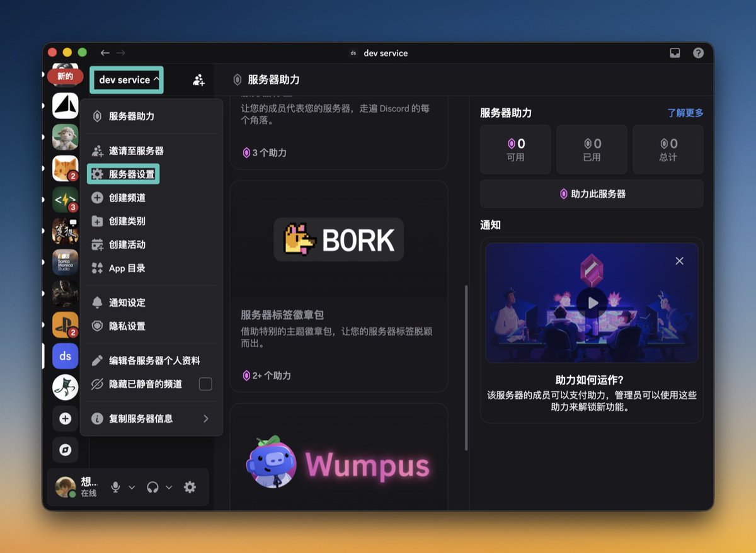
Task: Open the sheep avatar server
Action: 66,137
